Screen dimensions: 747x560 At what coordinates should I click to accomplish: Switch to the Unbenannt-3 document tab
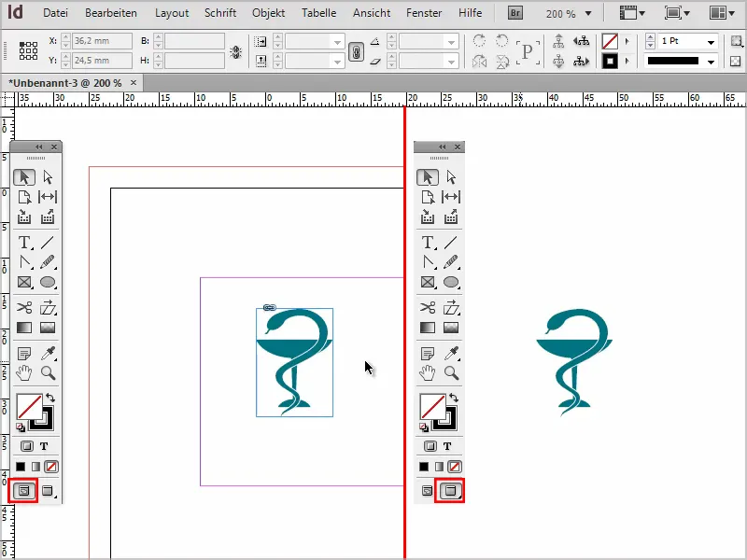tap(65, 82)
